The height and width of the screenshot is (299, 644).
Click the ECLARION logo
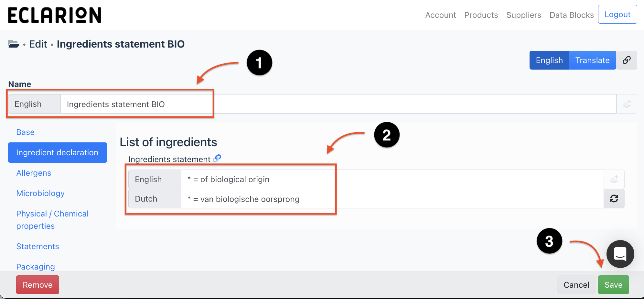pos(54,15)
